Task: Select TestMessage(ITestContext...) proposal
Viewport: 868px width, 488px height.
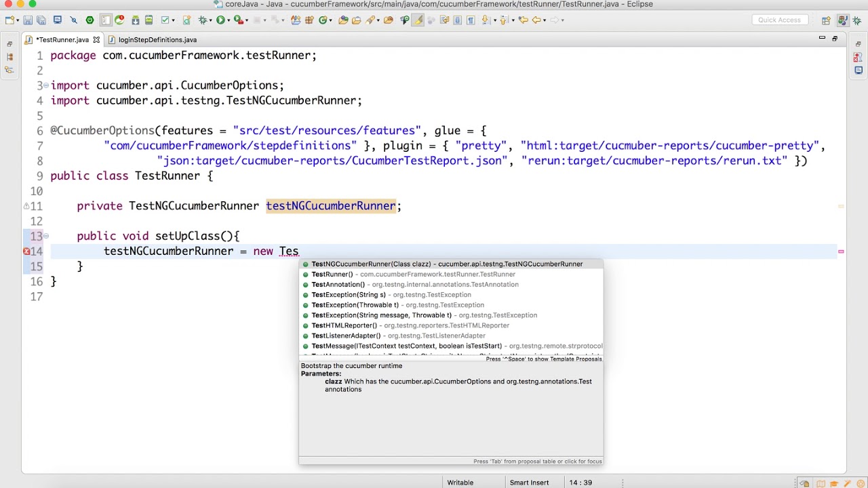Action: (x=451, y=346)
